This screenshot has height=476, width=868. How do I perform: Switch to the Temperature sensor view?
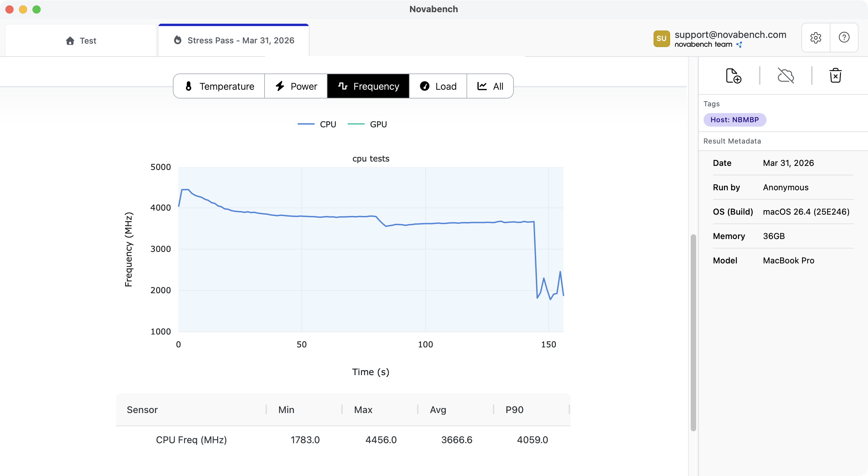tap(219, 86)
